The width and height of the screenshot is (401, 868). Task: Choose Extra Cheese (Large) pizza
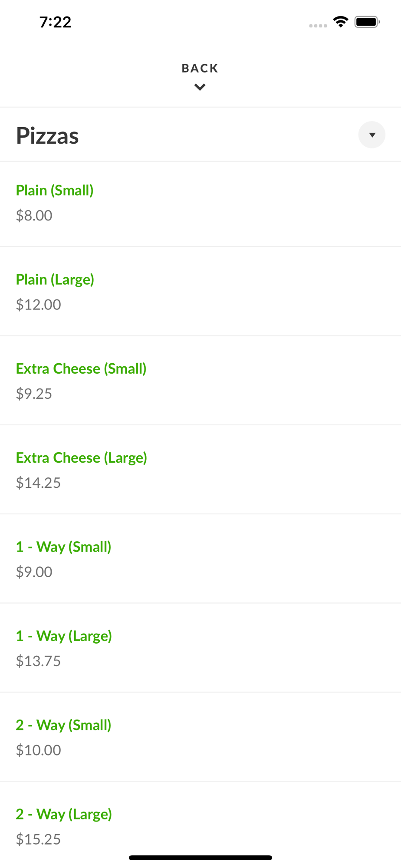point(82,458)
